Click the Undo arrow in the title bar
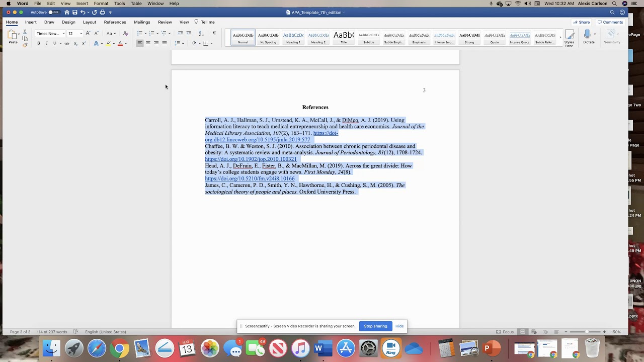 pos(83,12)
